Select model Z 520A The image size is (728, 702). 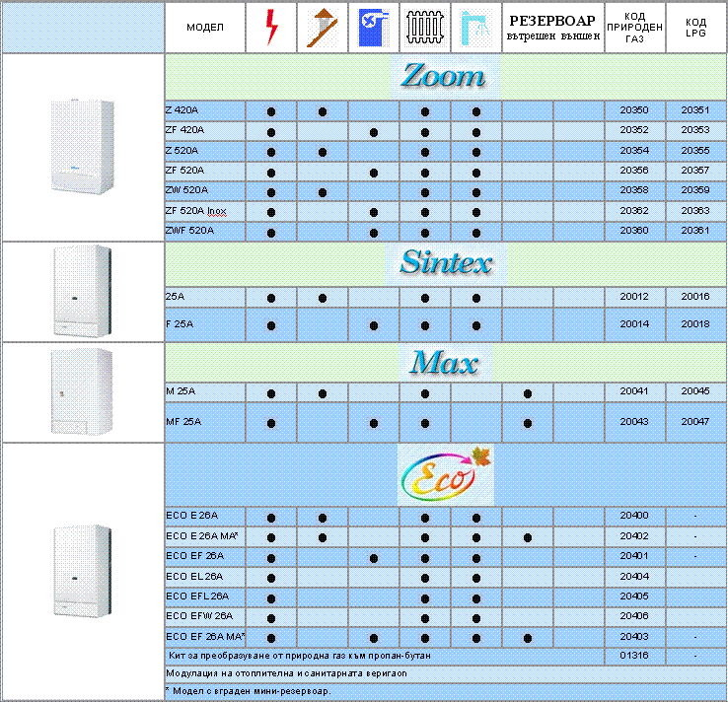pos(182,151)
